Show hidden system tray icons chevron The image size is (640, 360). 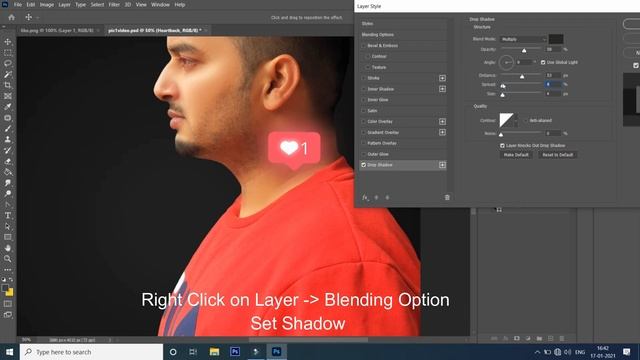click(x=537, y=352)
